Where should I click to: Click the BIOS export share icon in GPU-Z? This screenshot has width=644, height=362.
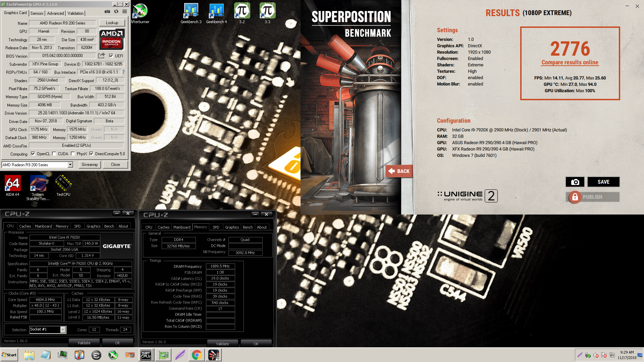click(101, 56)
